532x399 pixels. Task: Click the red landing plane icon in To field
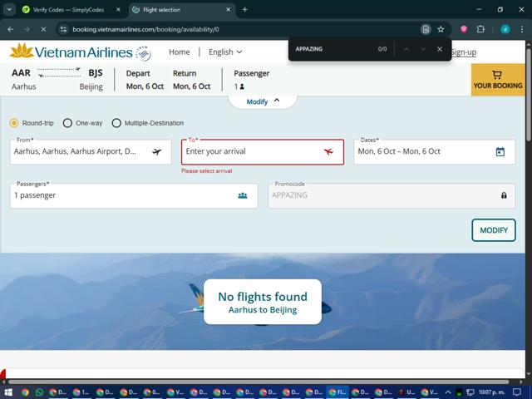click(328, 151)
